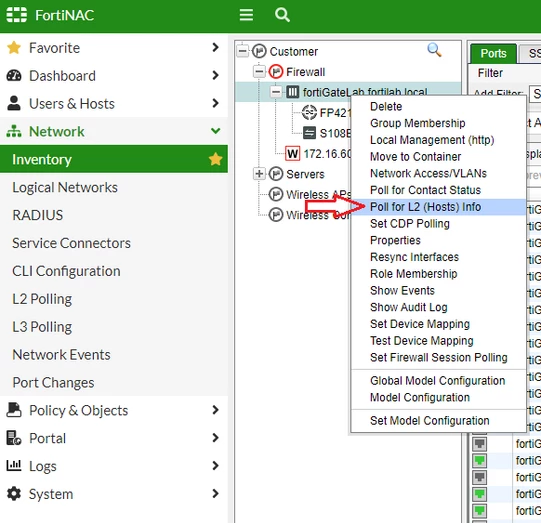Open Local Management (http)
Image resolution: width=541 pixels, height=523 pixels.
pyautogui.click(x=439, y=140)
